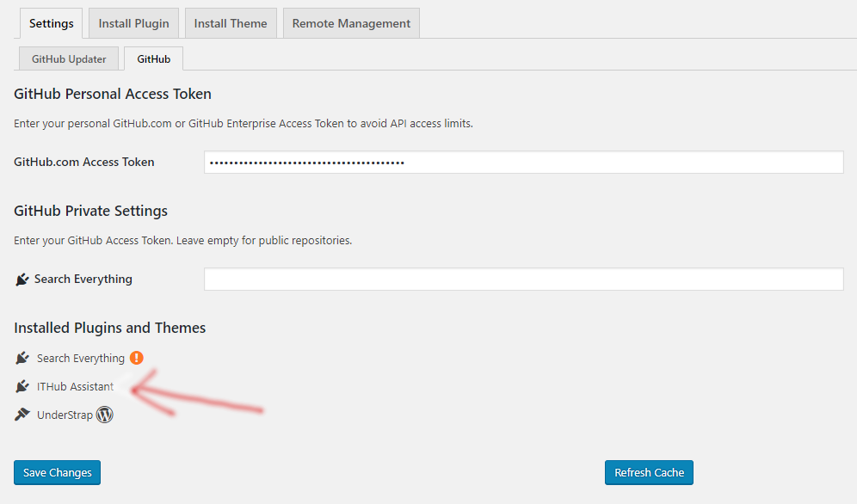Click Search Everything in installed plugins list

(81, 358)
